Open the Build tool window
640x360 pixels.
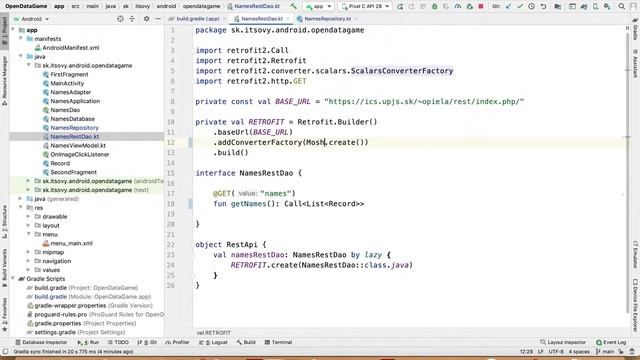coord(246,342)
